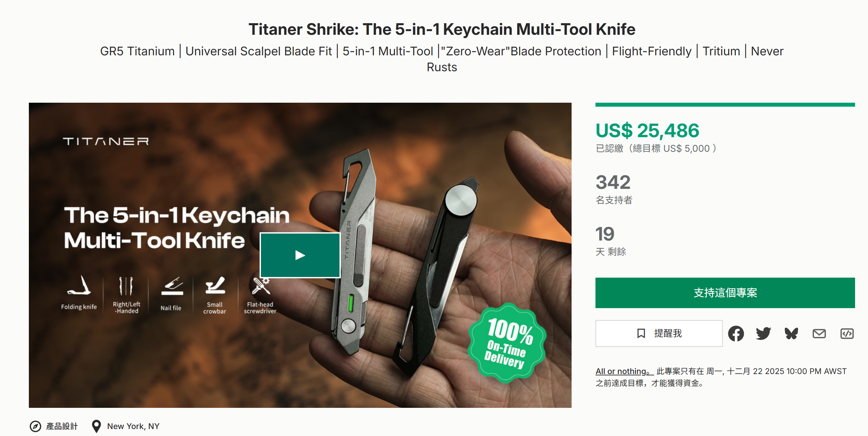Click the 100% On-Time Delivery badge
This screenshot has width=868, height=436.
point(507,343)
